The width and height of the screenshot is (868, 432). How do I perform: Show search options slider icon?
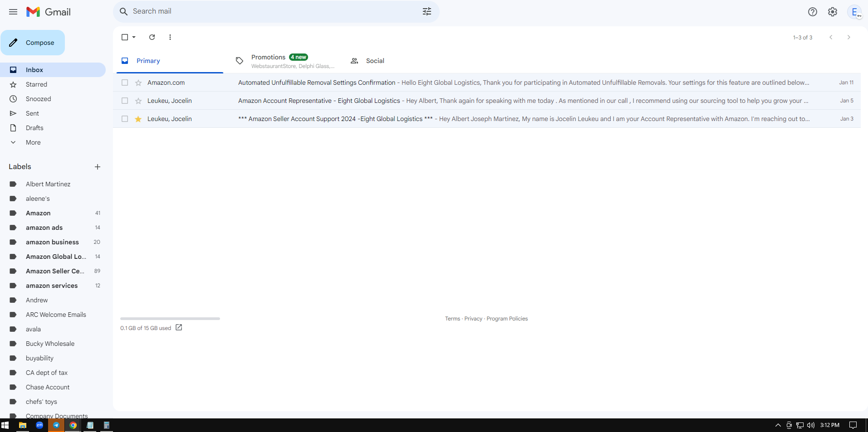427,11
